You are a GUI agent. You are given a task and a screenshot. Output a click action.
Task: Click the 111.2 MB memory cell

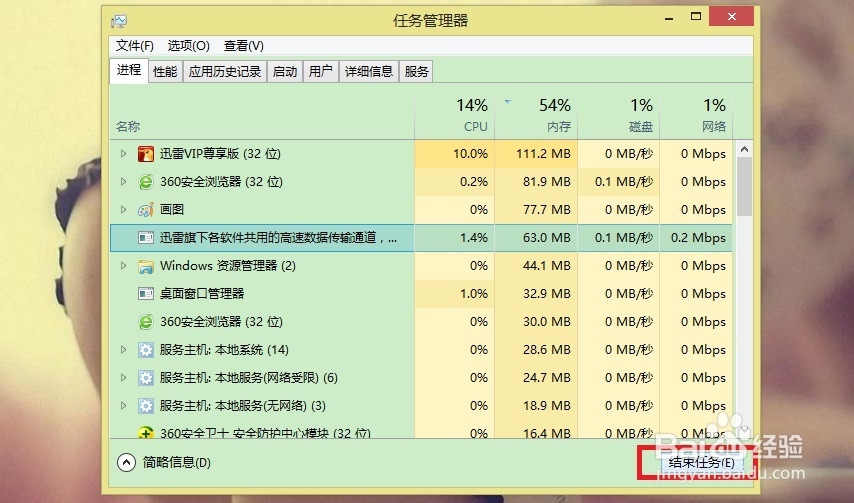tap(536, 154)
